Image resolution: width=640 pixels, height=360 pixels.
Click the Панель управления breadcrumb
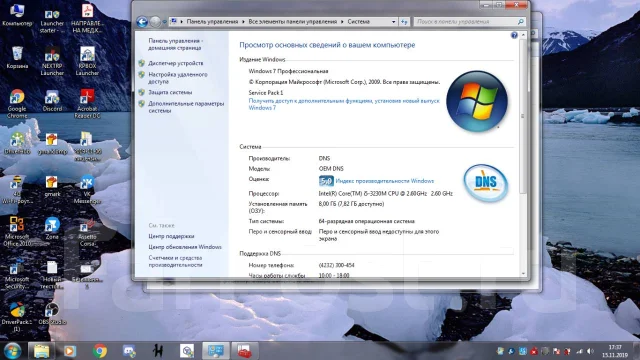[x=212, y=22]
